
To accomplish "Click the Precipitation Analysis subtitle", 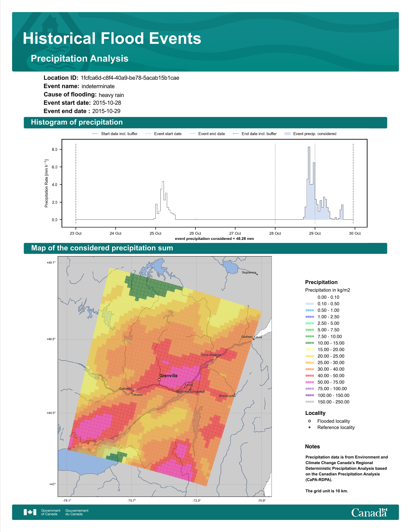I will [80, 59].
